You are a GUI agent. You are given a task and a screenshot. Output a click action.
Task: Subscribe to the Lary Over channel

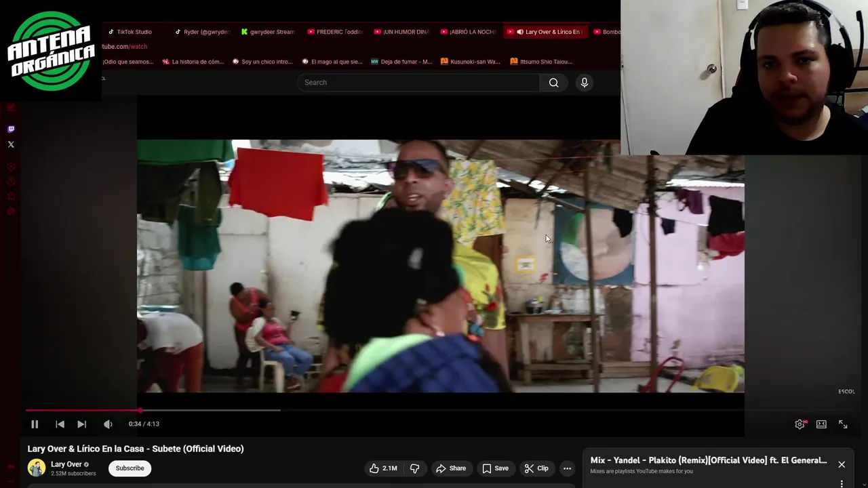click(x=130, y=468)
